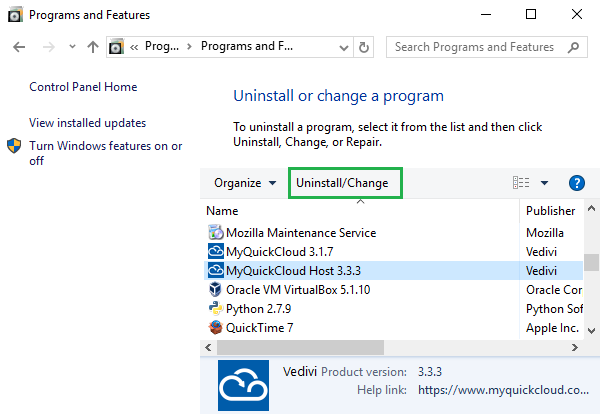Open the Control Panel Home link
Screen dimensions: 600x414
click(83, 87)
